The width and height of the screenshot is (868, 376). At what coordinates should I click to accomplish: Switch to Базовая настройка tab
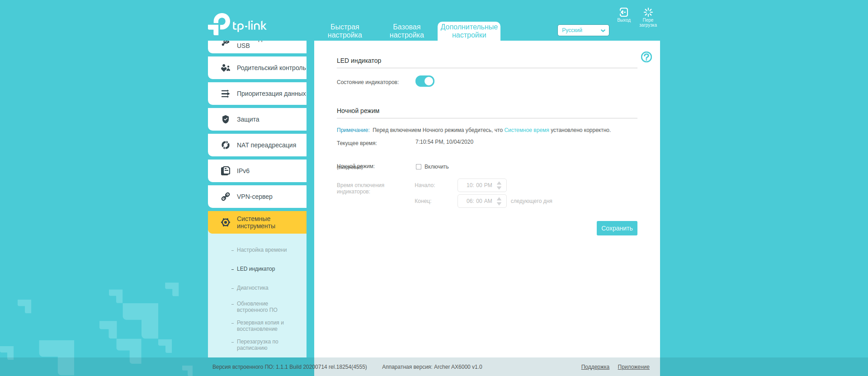point(406,31)
